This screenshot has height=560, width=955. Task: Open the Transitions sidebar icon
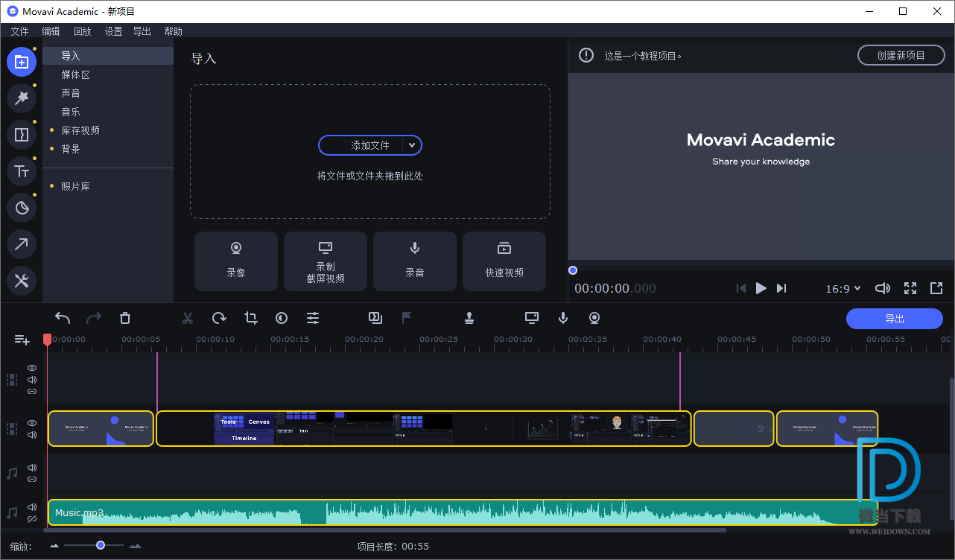point(22,135)
